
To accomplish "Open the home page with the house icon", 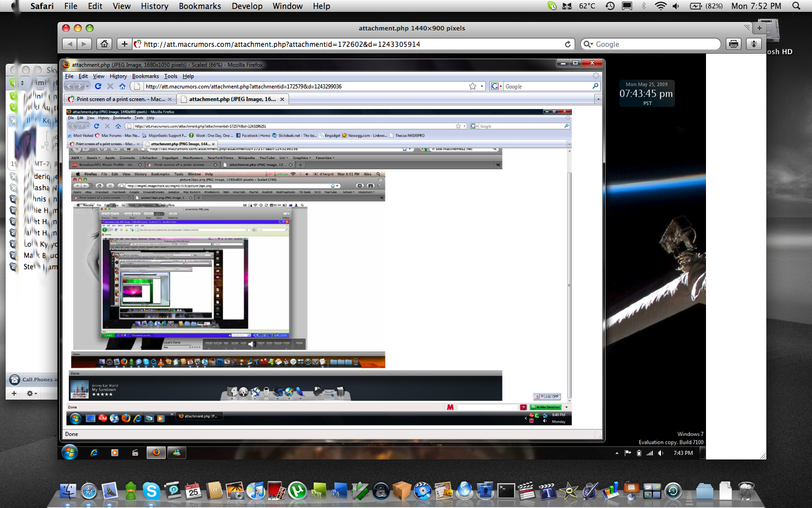I will coord(104,44).
